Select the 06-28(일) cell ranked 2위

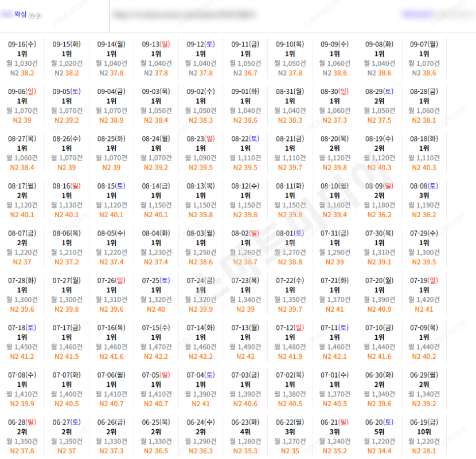click(x=22, y=436)
